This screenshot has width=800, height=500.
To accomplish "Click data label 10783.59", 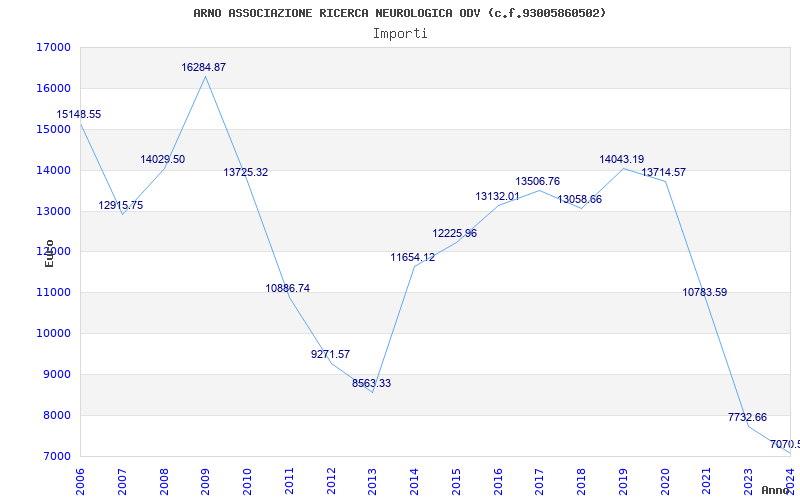I will click(x=705, y=292).
